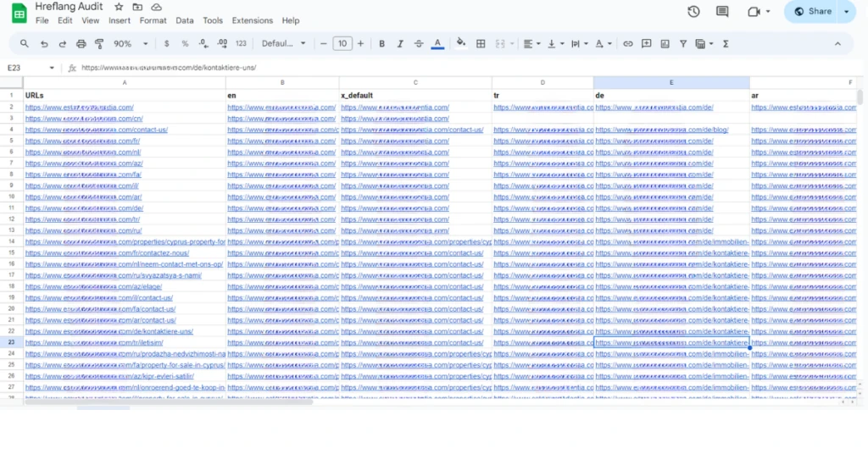868x454 pixels.
Task: Open the Extensions menu
Action: tap(252, 20)
